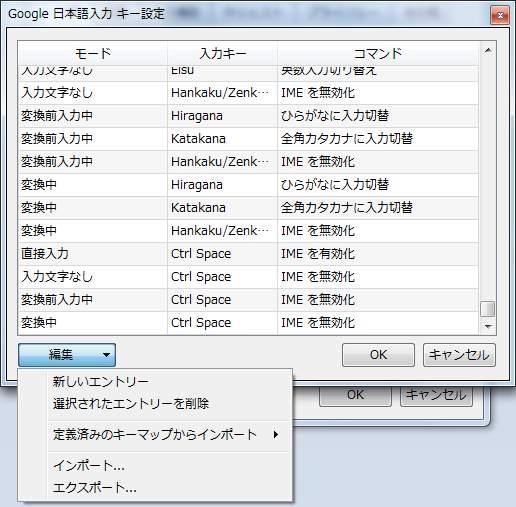Click the scrollbar up arrow
This screenshot has height=507, width=516.
tap(488, 50)
